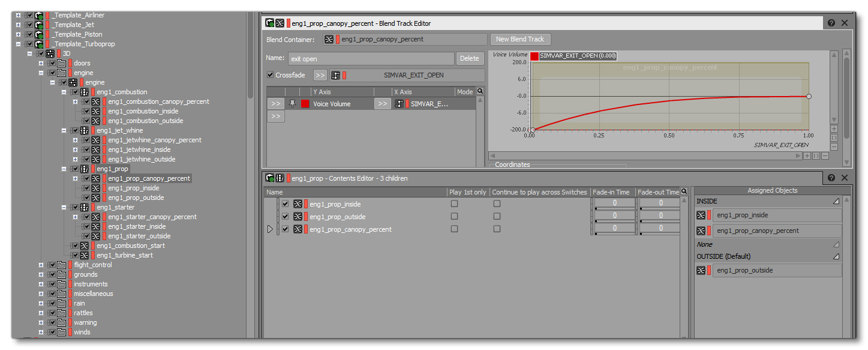Click work unit icon of _Template_Jet
868x350 pixels.
coord(39,25)
